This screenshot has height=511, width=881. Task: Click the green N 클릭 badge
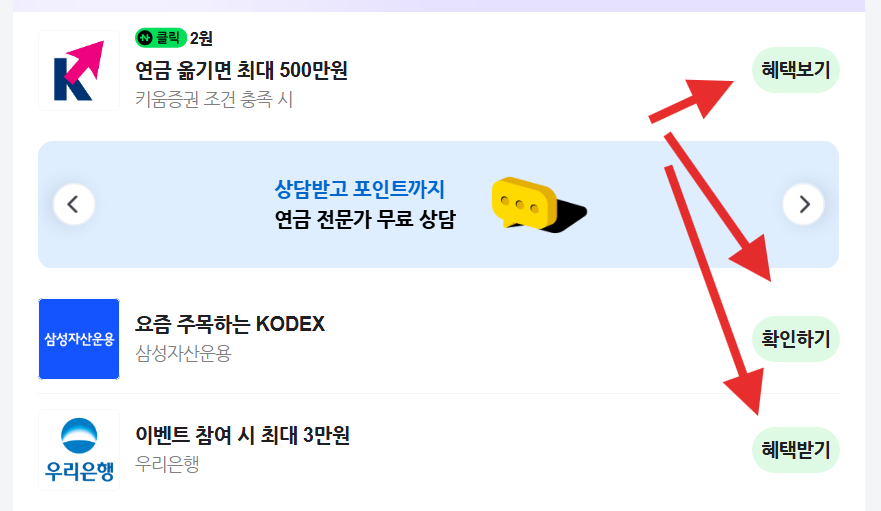161,38
